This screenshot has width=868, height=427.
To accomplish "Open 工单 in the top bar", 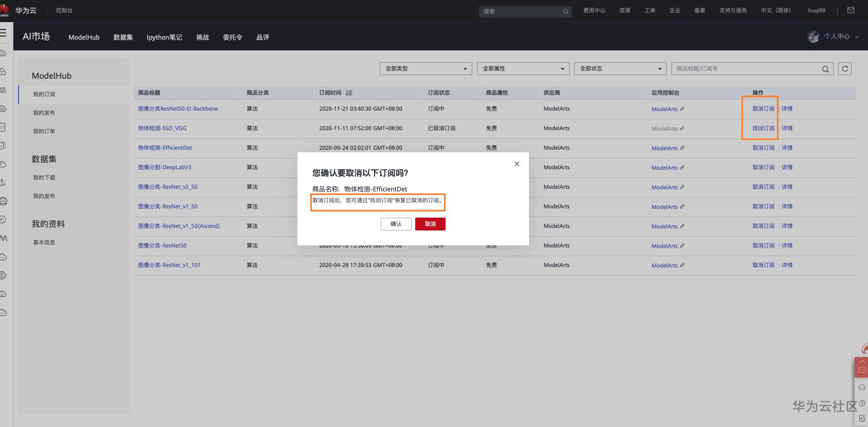I will click(x=650, y=11).
